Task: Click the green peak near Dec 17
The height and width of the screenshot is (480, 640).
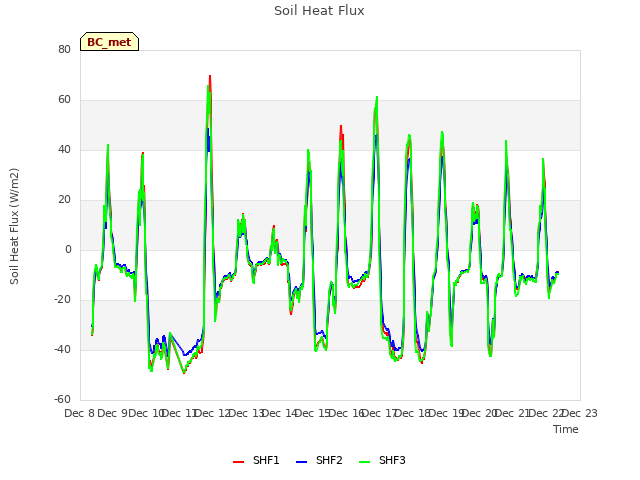Action: (x=377, y=97)
